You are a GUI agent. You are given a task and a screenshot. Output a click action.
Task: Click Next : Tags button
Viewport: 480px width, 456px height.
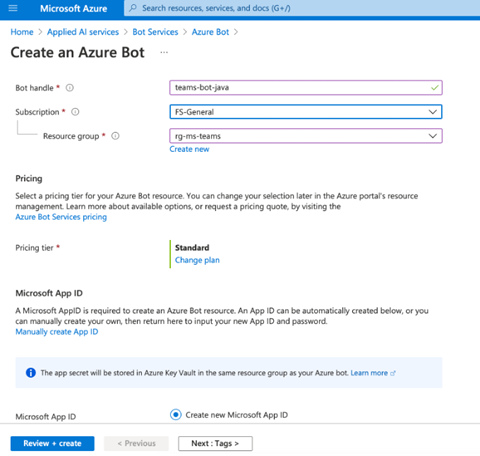coord(215,443)
